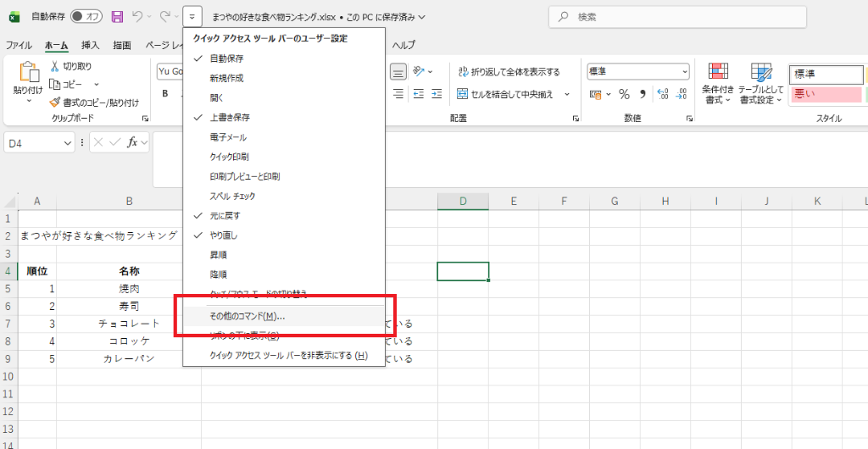Uncheck やり直し in the customize menu
Viewport: 868px width, 449px height.
[225, 235]
